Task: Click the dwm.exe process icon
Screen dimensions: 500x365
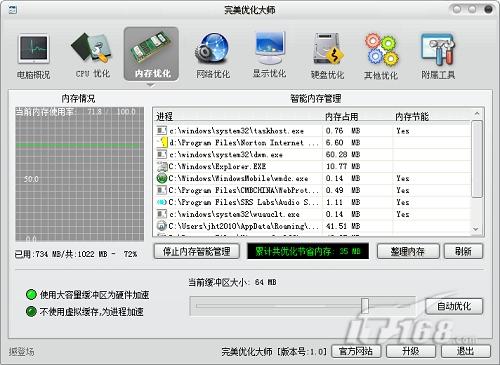Action: pyautogui.click(x=162, y=154)
